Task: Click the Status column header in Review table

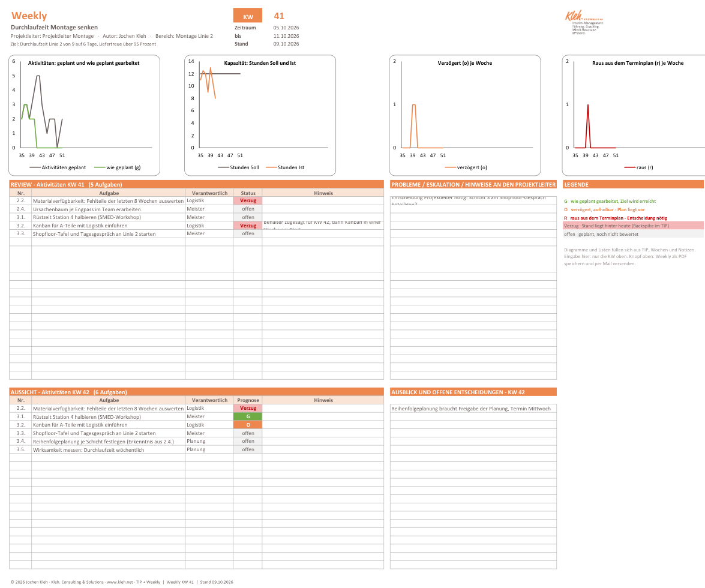Action: click(248, 193)
